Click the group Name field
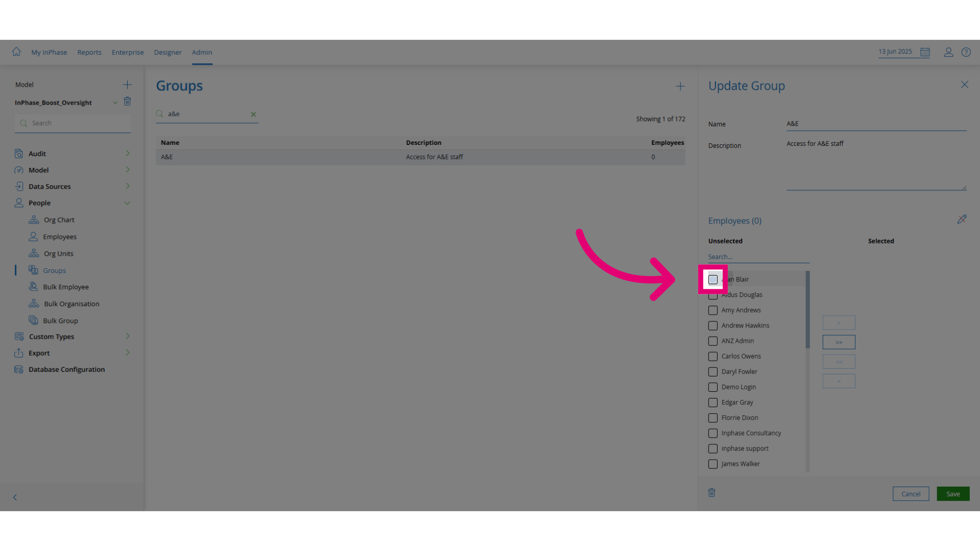980x551 pixels. click(876, 124)
